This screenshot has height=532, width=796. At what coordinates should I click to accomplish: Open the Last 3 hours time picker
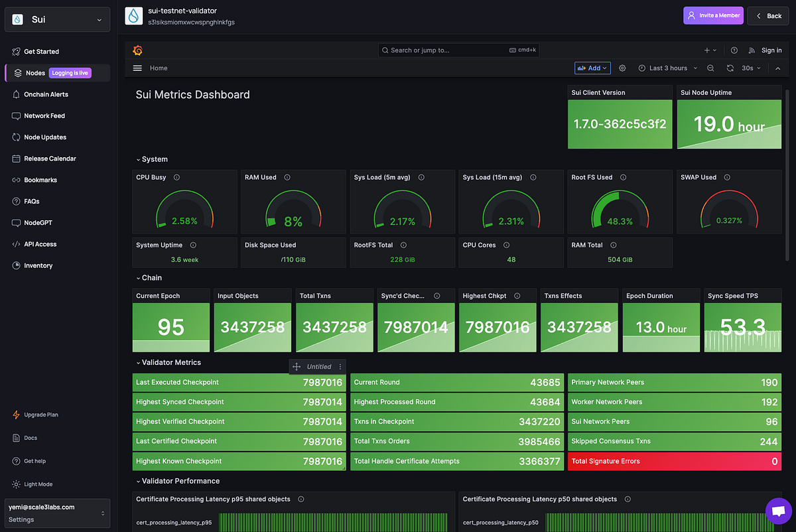[665, 68]
